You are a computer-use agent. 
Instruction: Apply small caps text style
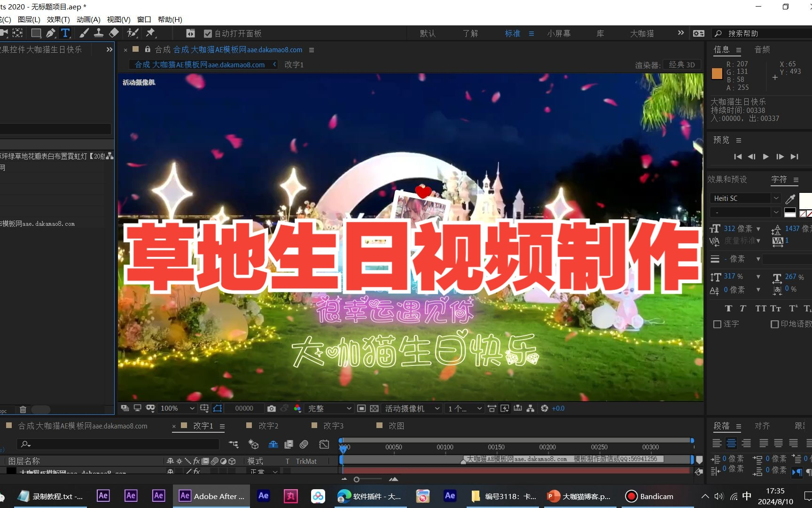tap(776, 309)
